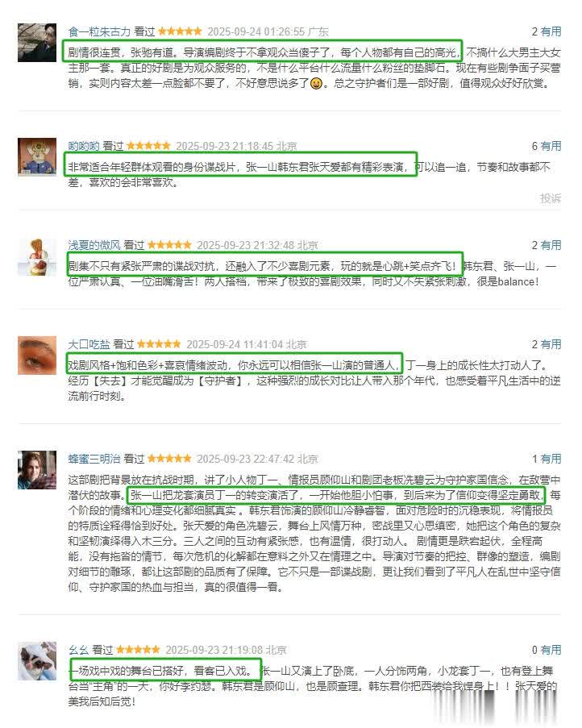Viewport: 582px width, 728px height.
Task: Vote 有用 on 蜂蜜三明治's long review
Action: point(551,459)
